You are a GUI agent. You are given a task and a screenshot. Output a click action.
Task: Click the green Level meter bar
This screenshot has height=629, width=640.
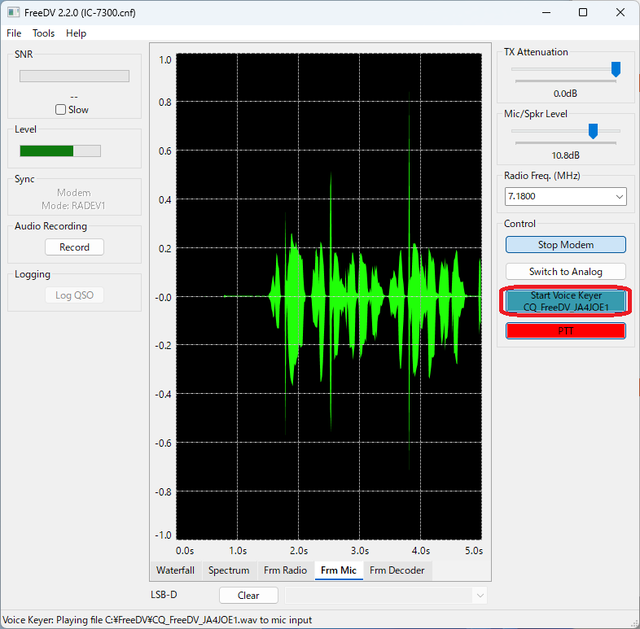60,151
